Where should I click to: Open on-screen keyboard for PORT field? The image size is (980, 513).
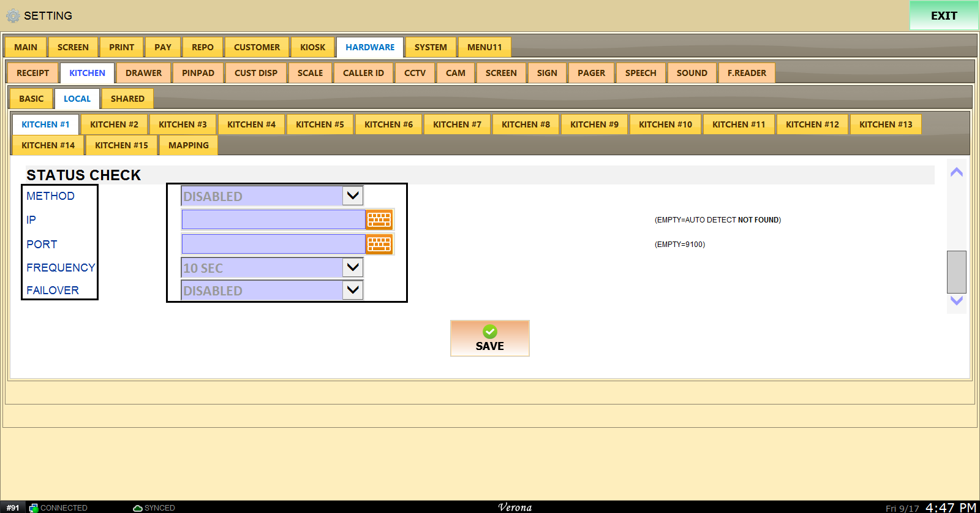pos(379,244)
